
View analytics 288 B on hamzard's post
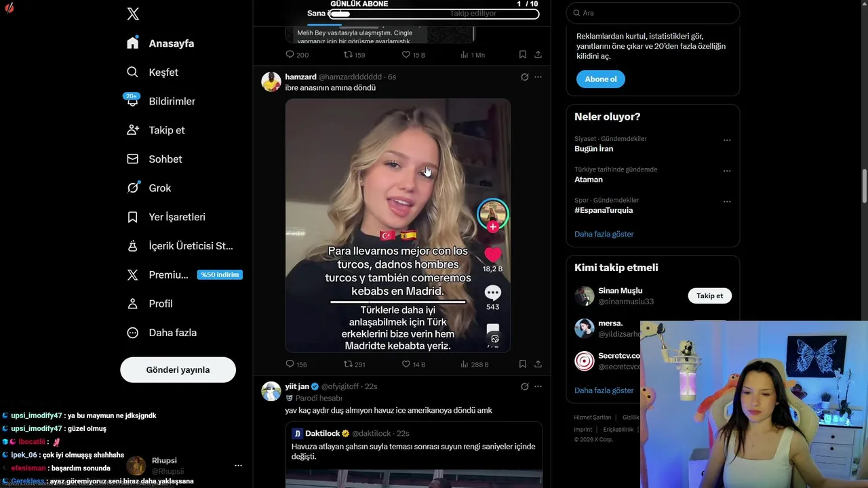(x=474, y=364)
